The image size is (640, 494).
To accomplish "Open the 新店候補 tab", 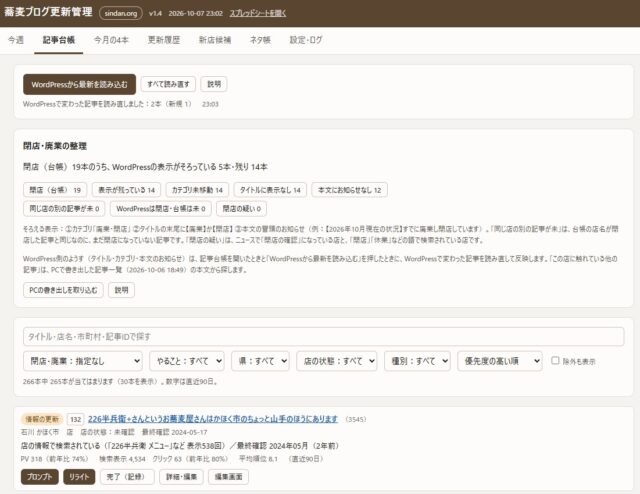I will coord(215,40).
